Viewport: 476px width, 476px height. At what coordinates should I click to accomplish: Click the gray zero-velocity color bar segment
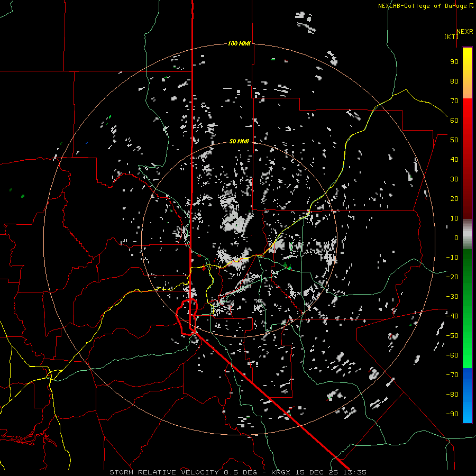(467, 234)
